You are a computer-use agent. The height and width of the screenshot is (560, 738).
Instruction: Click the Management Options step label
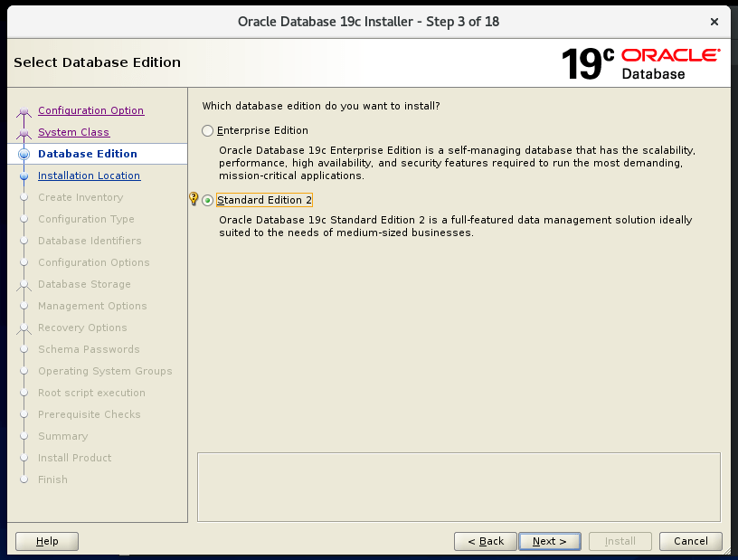point(92,305)
